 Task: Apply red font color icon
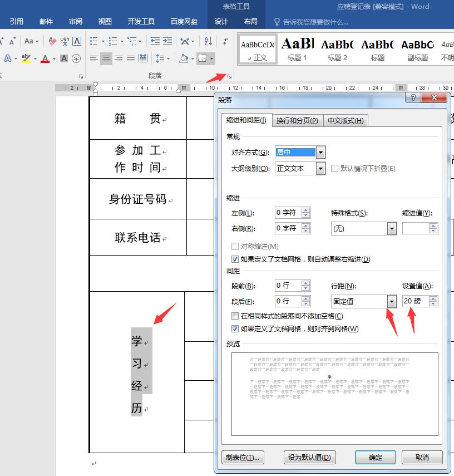point(46,60)
